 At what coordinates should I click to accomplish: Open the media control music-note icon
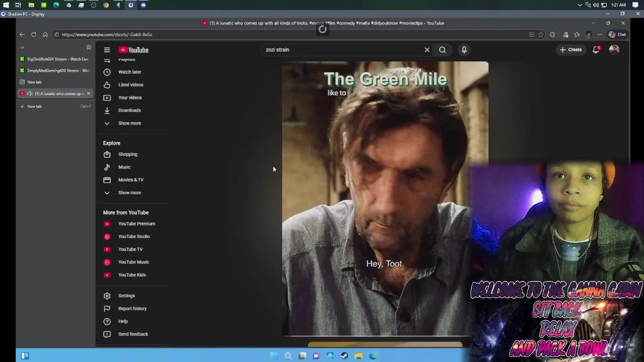click(x=566, y=35)
